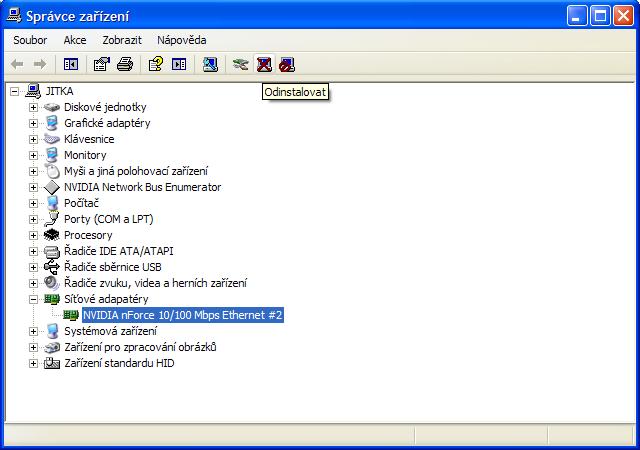Click the Odinstalovat (uninstall) toolbar icon
The image size is (640, 450).
264,64
